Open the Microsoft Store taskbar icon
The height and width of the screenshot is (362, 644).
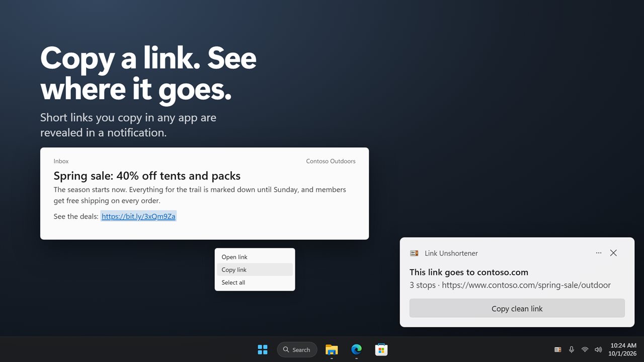point(381,349)
